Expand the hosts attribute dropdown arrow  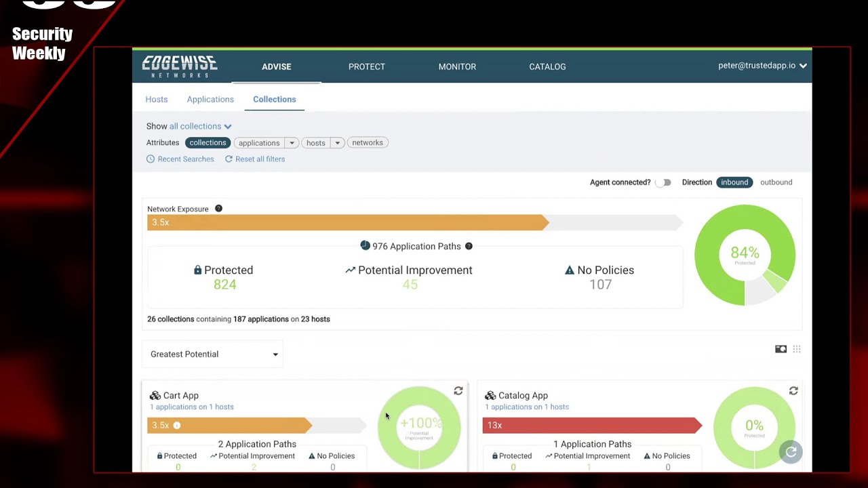click(337, 143)
